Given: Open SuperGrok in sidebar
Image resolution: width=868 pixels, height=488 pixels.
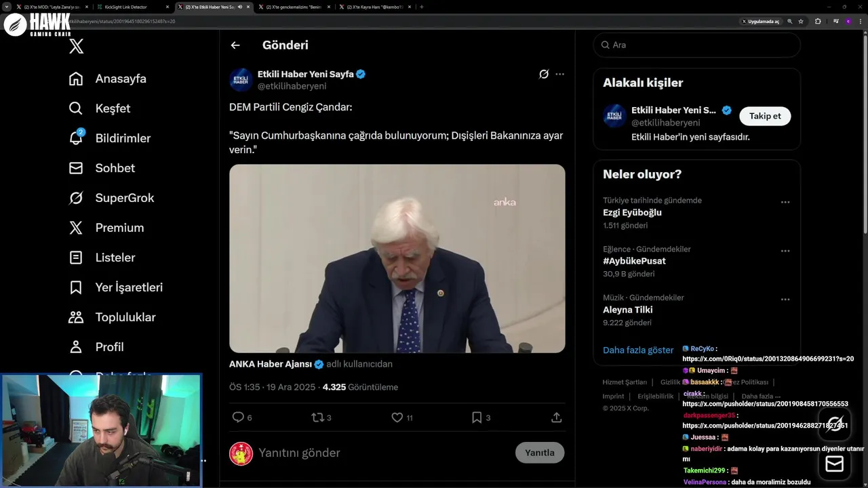Looking at the screenshot, I should coord(112,198).
